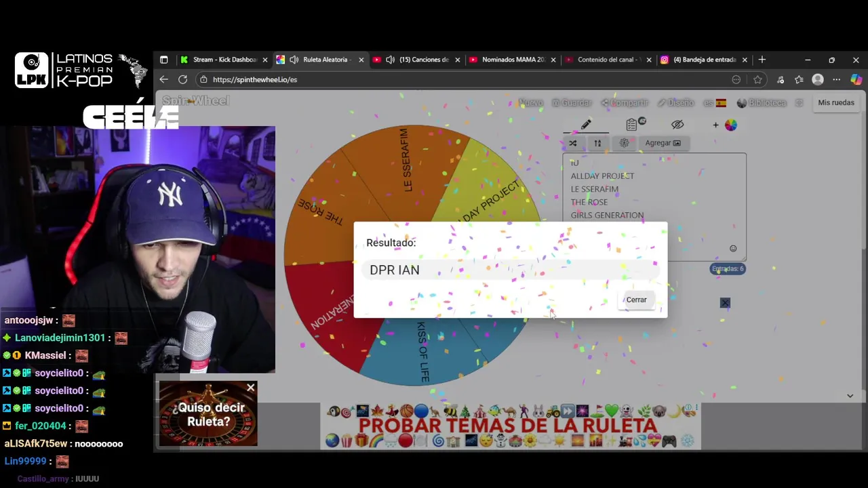Open the Diseño menu
Screen dimensions: 868x488
[x=675, y=103]
